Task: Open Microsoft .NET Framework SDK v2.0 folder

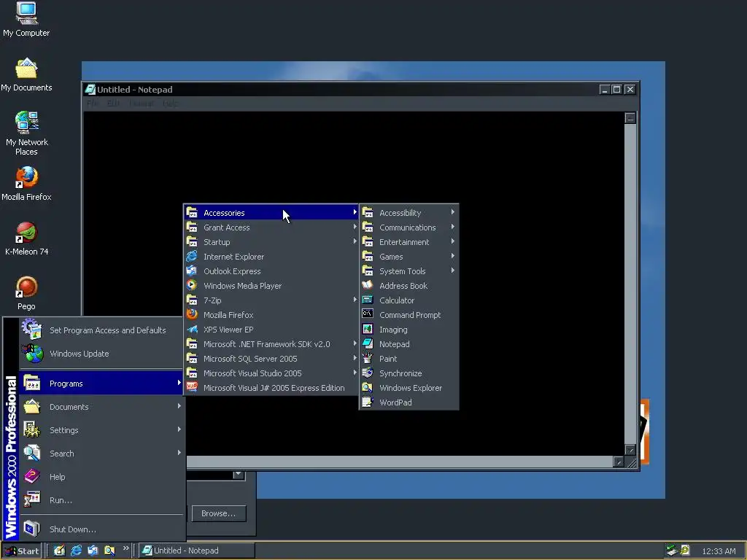Action: [x=271, y=344]
